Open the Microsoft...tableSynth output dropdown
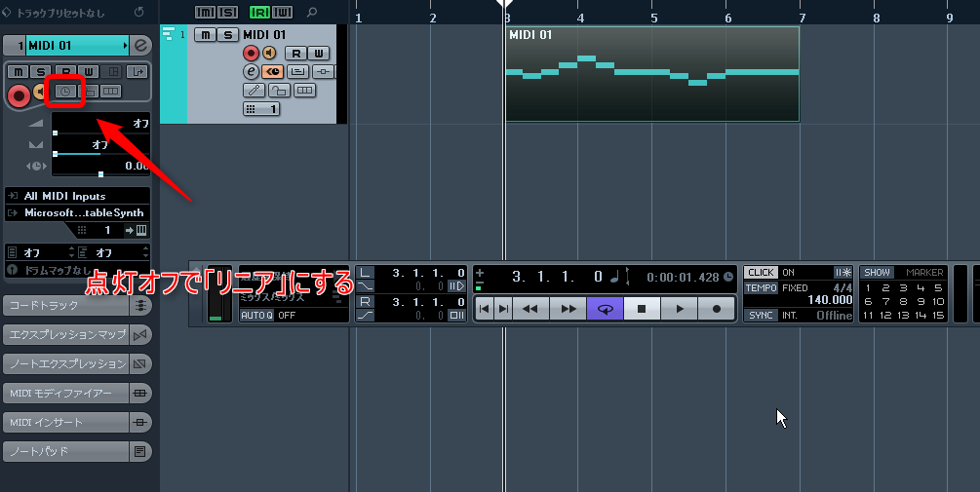Image resolution: width=980 pixels, height=492 pixels. pyautogui.click(x=77, y=213)
